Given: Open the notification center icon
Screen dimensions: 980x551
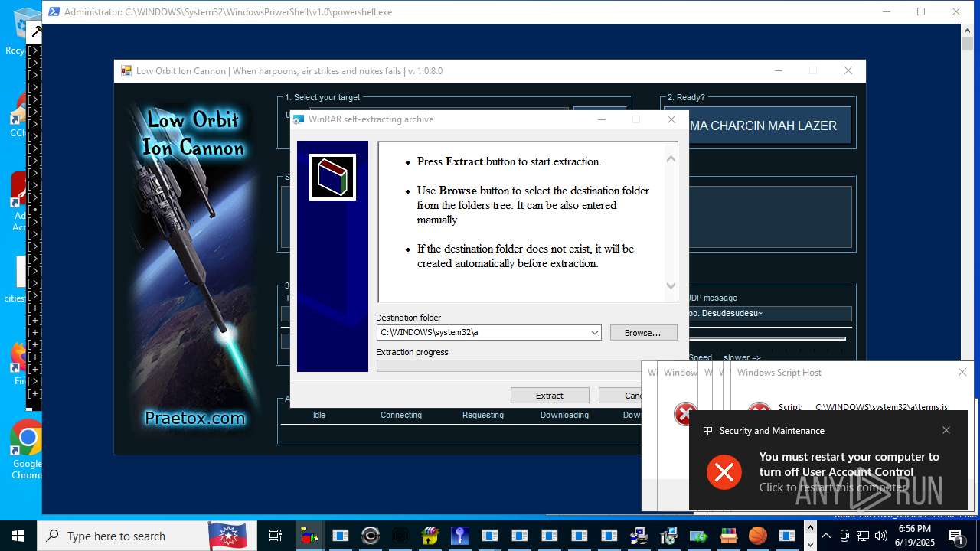Looking at the screenshot, I should (955, 536).
